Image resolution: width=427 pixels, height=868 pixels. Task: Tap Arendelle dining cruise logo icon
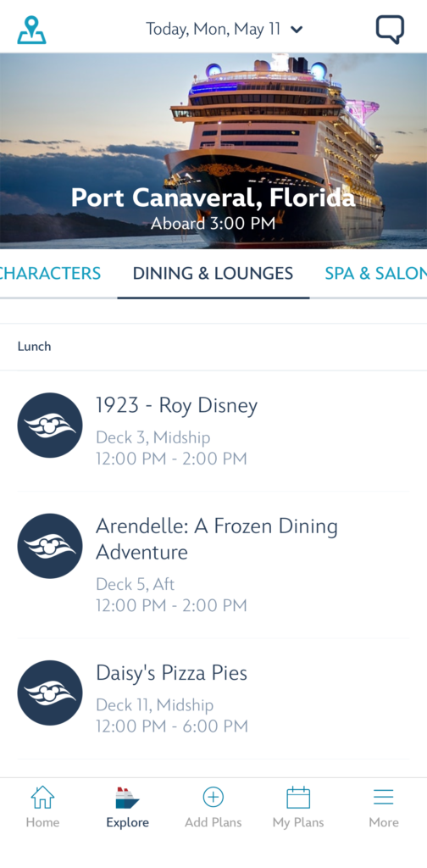(50, 546)
